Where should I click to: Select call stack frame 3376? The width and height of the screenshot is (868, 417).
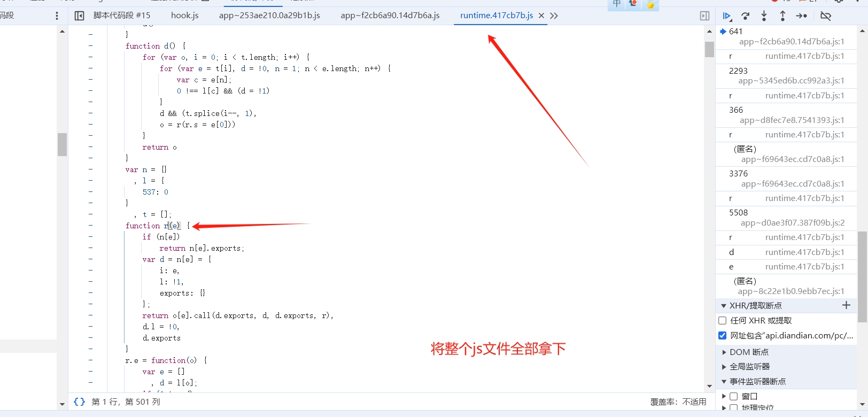(786, 179)
